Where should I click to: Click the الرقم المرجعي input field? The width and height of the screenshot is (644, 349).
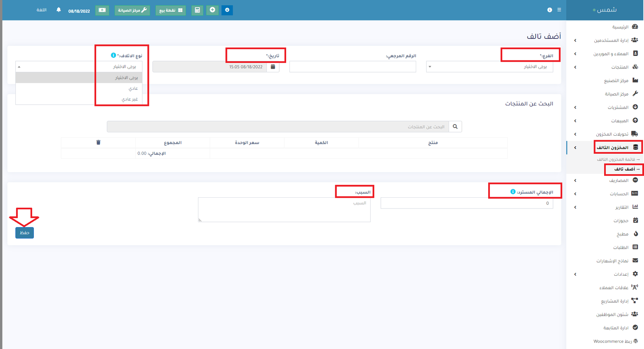pos(353,67)
